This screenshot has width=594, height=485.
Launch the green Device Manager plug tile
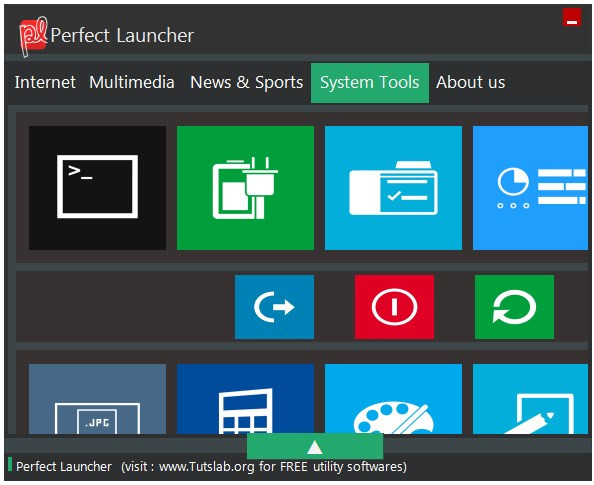pyautogui.click(x=245, y=188)
